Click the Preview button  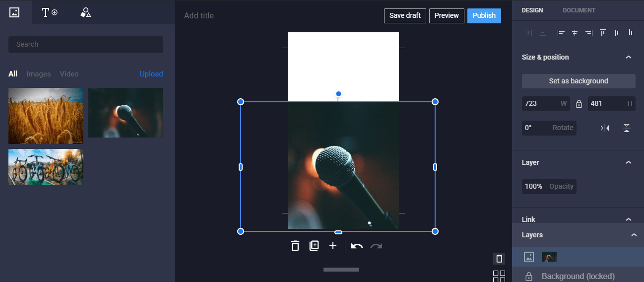tap(447, 15)
